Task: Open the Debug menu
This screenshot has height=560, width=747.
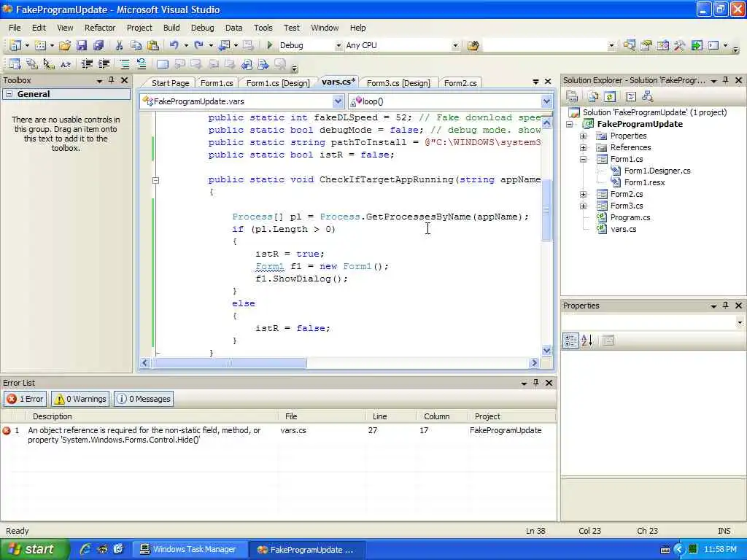Action: click(x=203, y=28)
